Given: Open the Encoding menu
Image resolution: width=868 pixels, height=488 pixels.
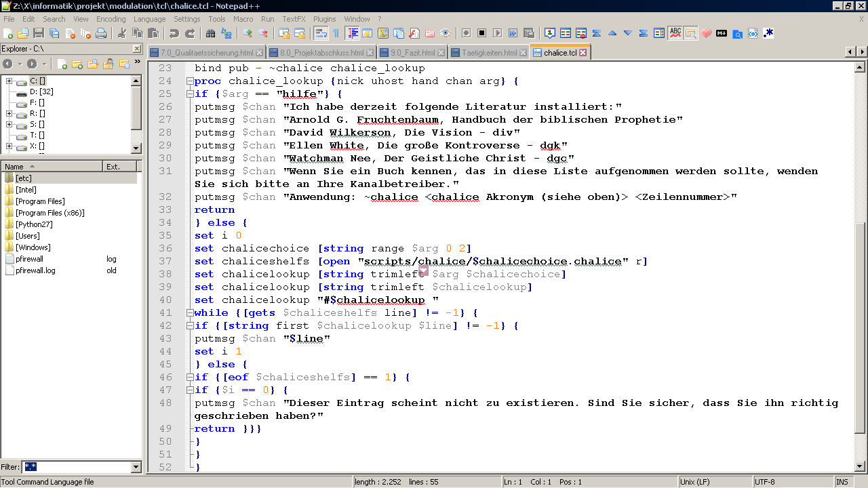Looking at the screenshot, I should [111, 19].
